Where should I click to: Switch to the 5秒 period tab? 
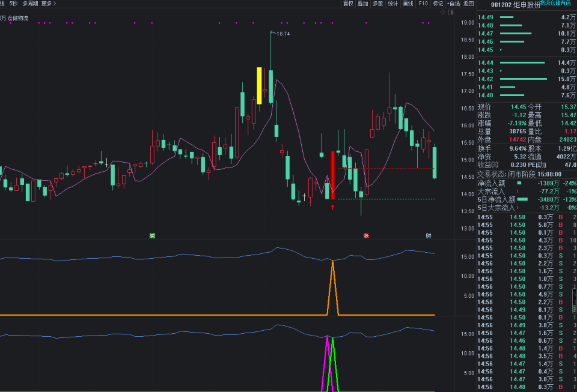click(x=14, y=4)
